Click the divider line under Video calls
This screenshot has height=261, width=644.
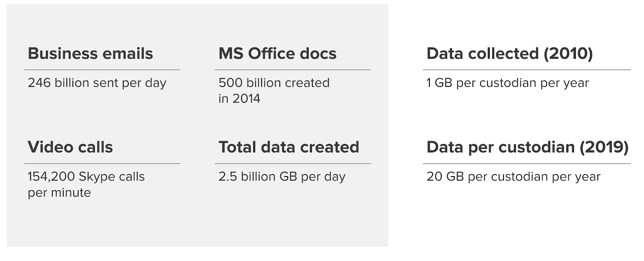[102, 163]
